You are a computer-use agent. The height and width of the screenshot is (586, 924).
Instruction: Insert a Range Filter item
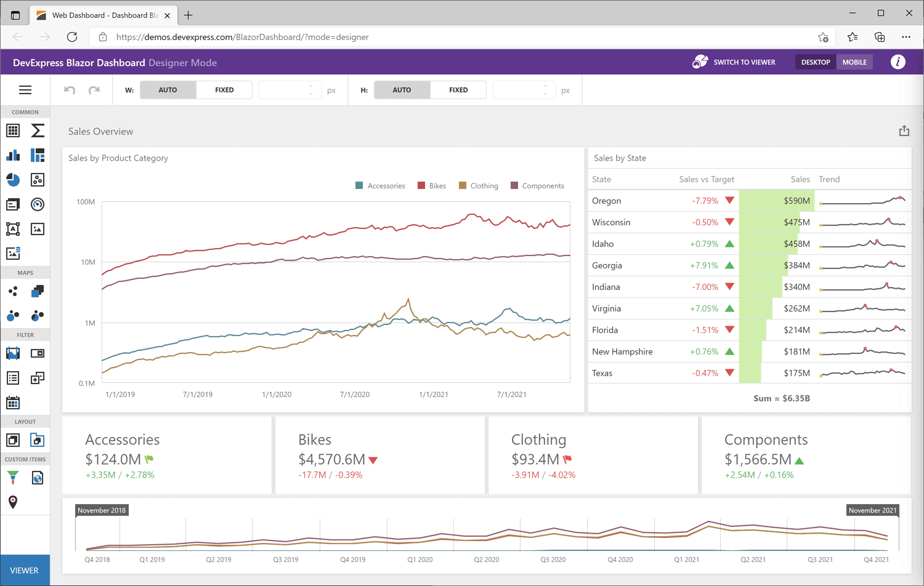coord(13,353)
